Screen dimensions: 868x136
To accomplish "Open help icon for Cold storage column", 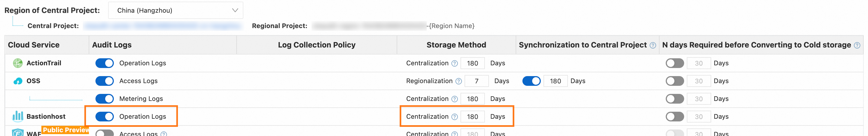I will point(857,45).
